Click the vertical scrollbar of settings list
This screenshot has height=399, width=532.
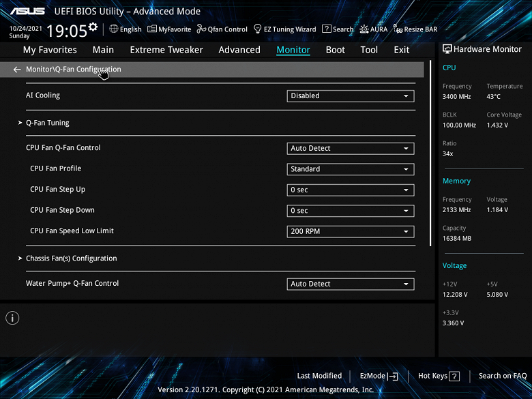[x=430, y=153]
